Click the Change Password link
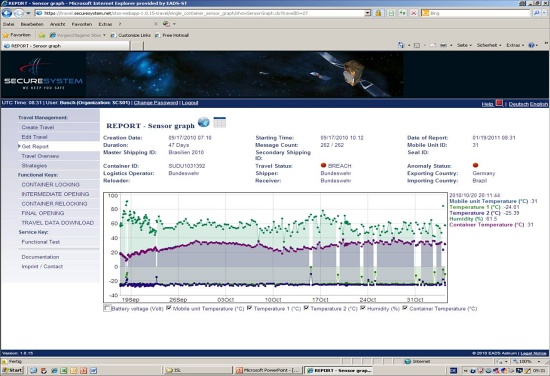Viewport: 550px width, 376px height. [156, 103]
